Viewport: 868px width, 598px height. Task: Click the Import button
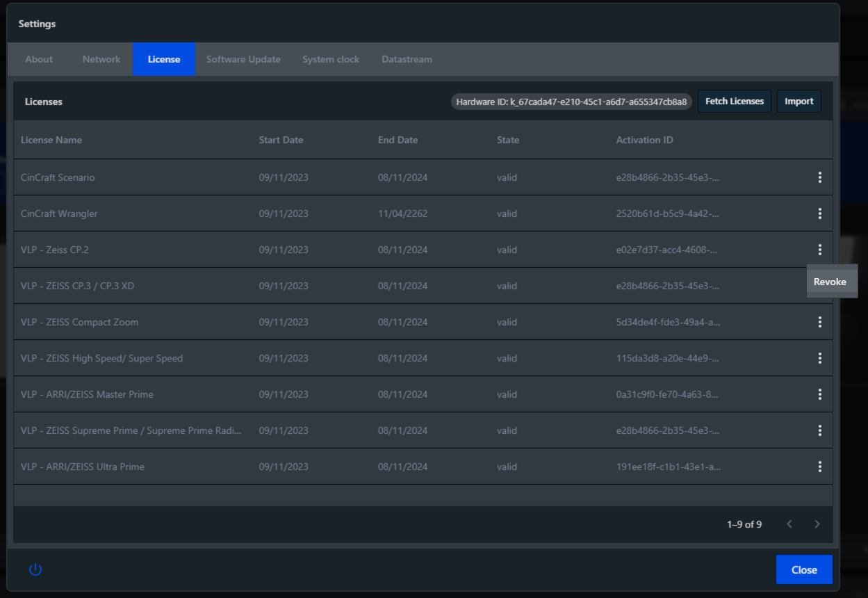click(799, 102)
